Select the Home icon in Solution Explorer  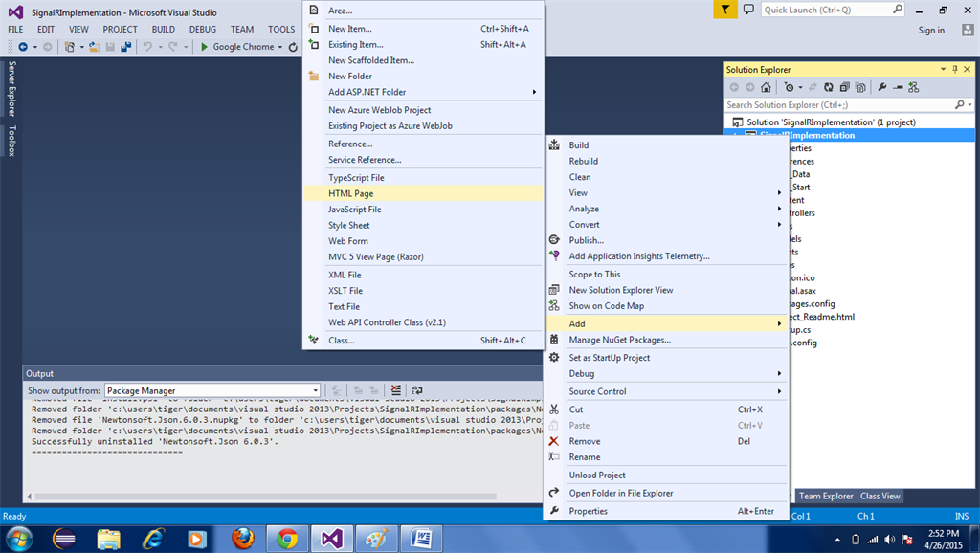(x=767, y=87)
